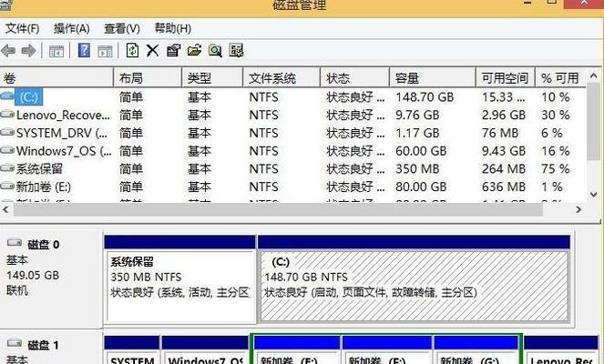Click the vertical scrollbar thumb of volume list

point(594,121)
